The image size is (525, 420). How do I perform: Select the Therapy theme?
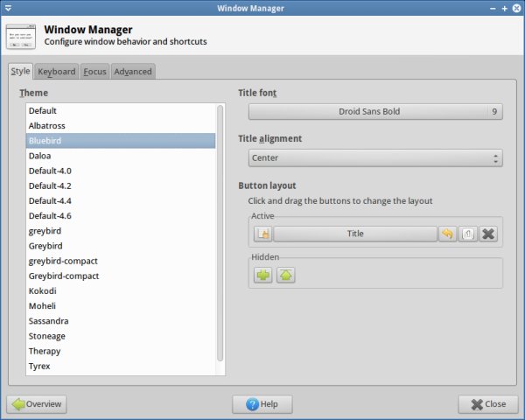(x=121, y=352)
